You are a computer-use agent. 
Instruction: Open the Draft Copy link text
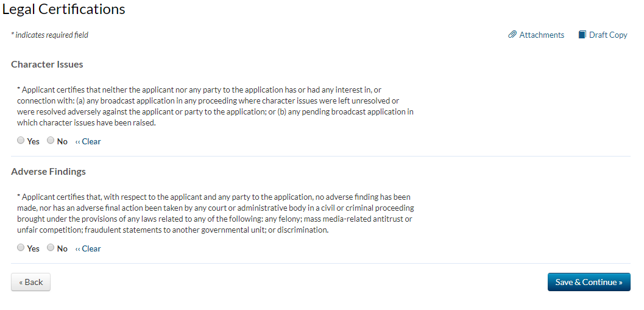pos(608,35)
